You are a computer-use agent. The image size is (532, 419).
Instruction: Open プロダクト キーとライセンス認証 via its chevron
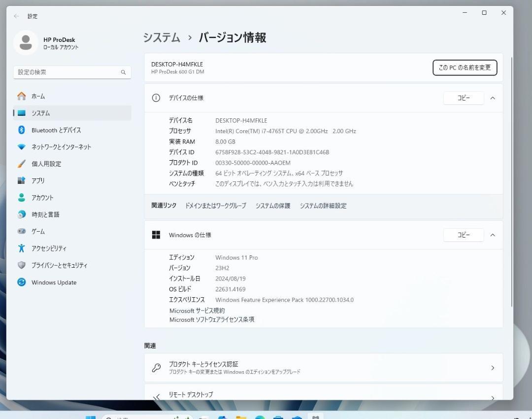[x=493, y=368]
